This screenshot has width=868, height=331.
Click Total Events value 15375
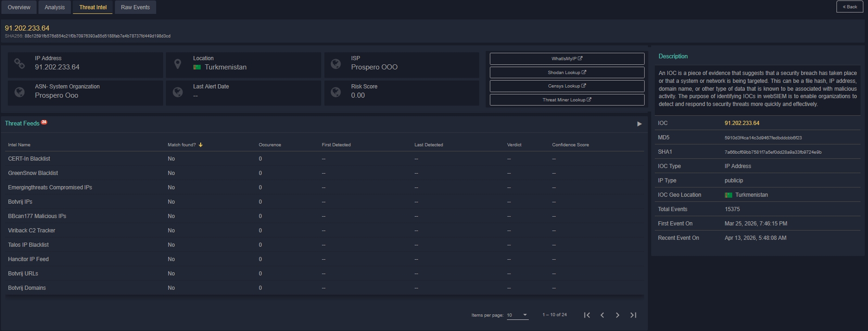(x=732, y=209)
